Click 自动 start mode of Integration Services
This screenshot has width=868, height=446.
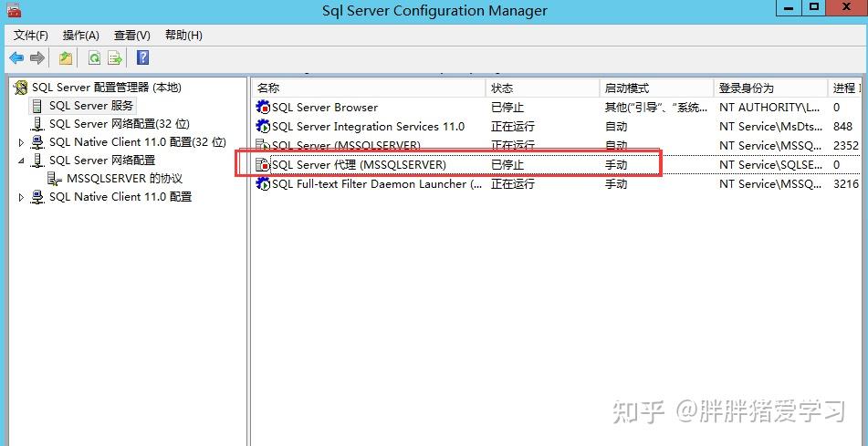pos(616,127)
